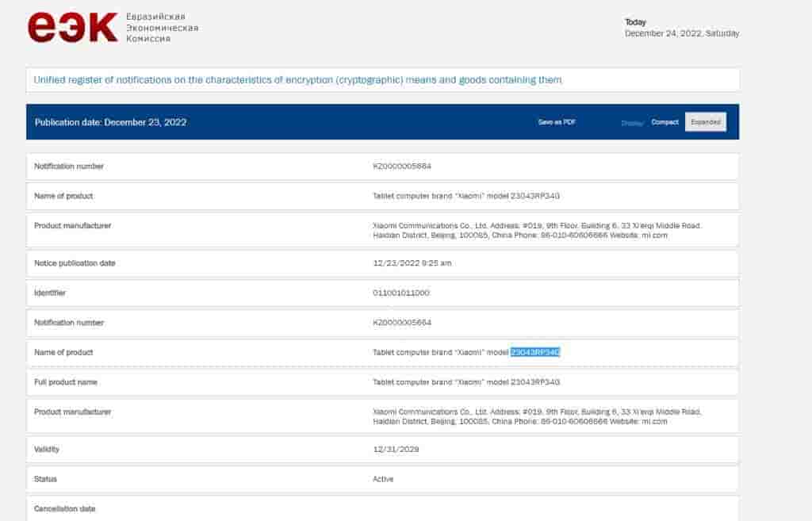Screen dimensions: 812x521
Task: Click the Full product name value
Action: [x=466, y=382]
